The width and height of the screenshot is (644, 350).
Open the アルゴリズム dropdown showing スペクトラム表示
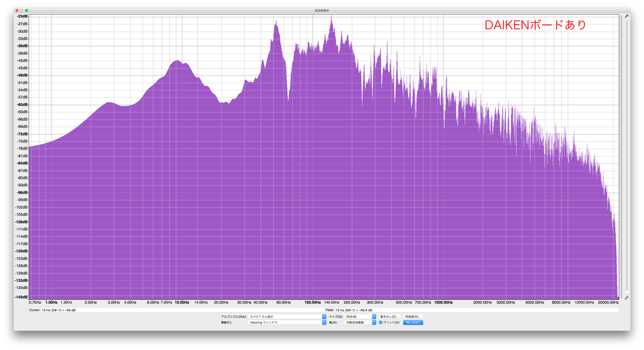tap(287, 317)
